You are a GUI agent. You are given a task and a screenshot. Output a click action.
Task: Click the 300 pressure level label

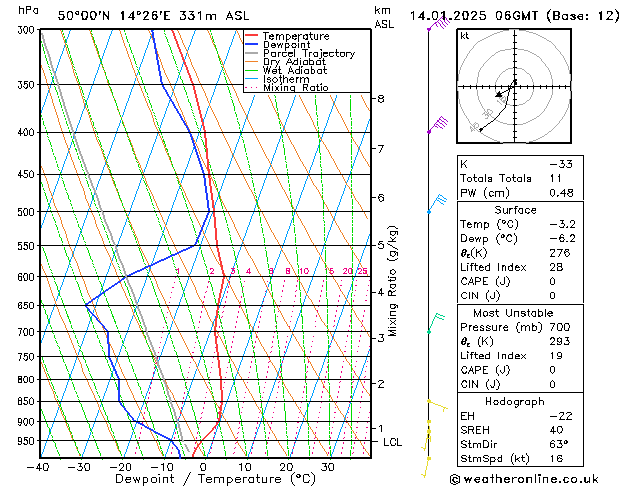pos(28,30)
